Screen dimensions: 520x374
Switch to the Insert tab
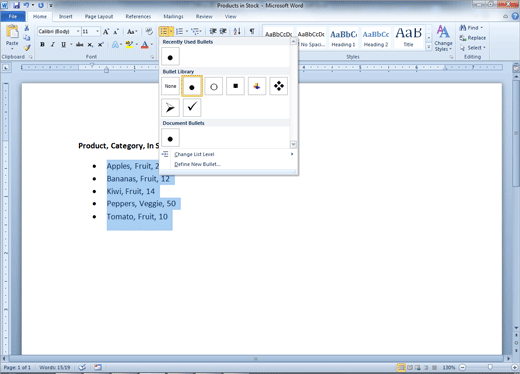pyautogui.click(x=66, y=16)
